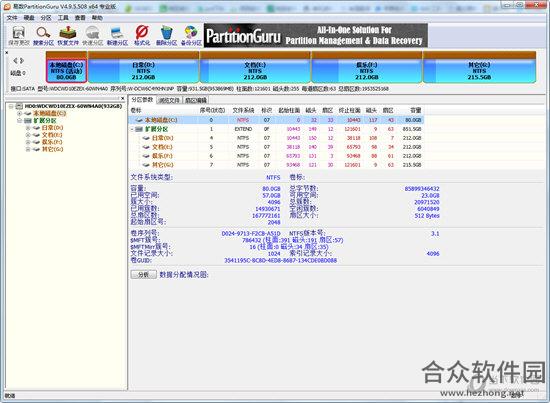Screen dimensions: 550x403
Task: Click the EXTEND file system cell
Action: [x=243, y=129]
